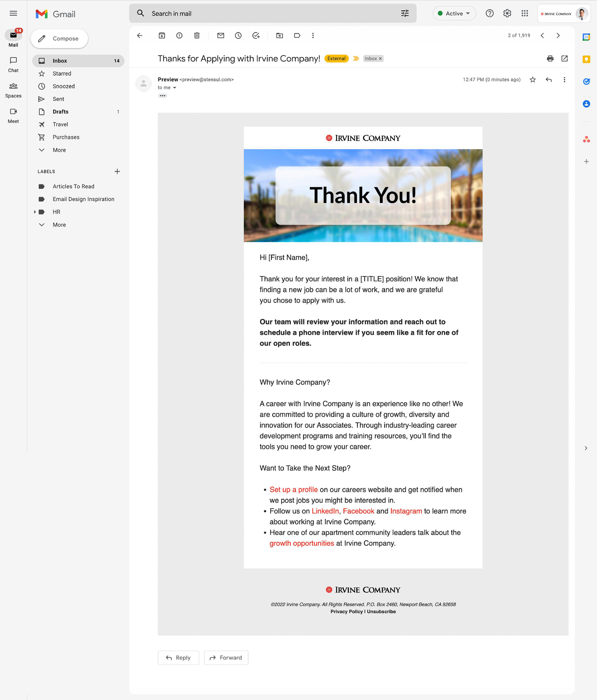Click in the Search in mail field
This screenshot has height=700, width=597.
272,13
